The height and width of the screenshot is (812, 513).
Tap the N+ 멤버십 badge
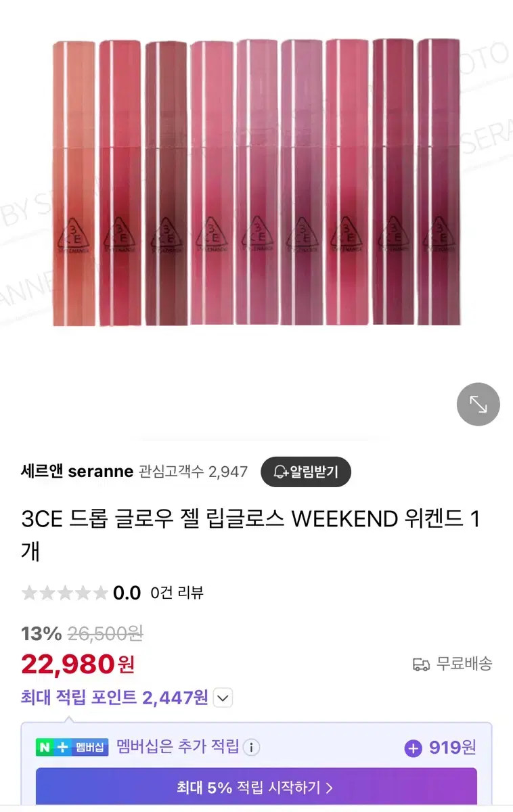tap(72, 748)
